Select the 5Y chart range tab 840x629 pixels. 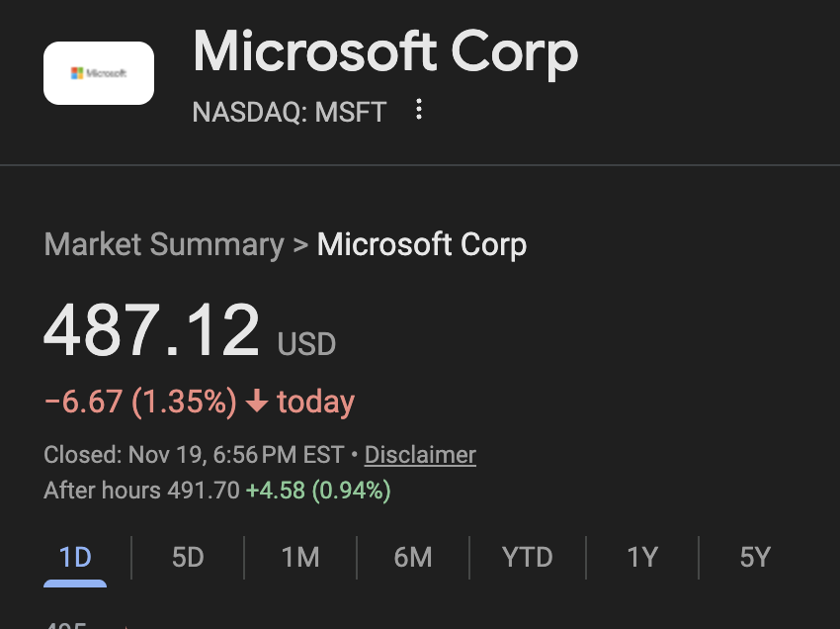(755, 558)
